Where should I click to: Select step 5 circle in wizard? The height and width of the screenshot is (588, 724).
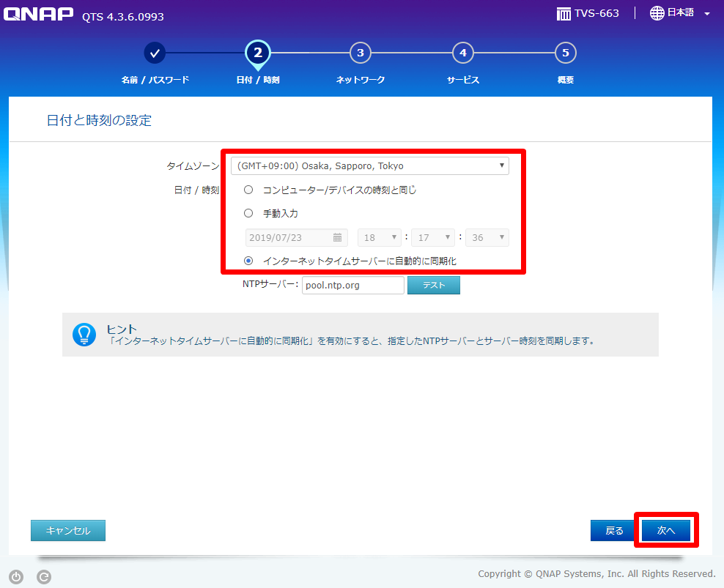point(566,53)
